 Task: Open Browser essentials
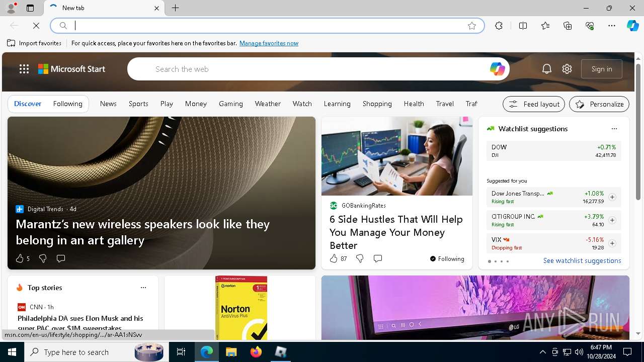pos(590,26)
